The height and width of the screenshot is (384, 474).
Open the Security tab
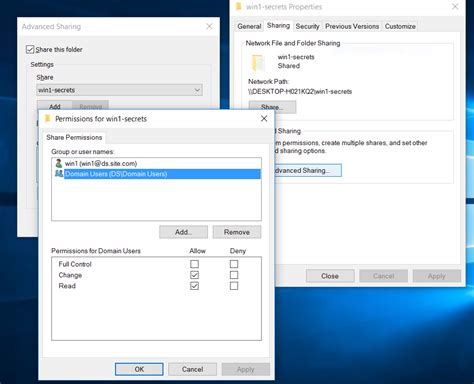307,26
